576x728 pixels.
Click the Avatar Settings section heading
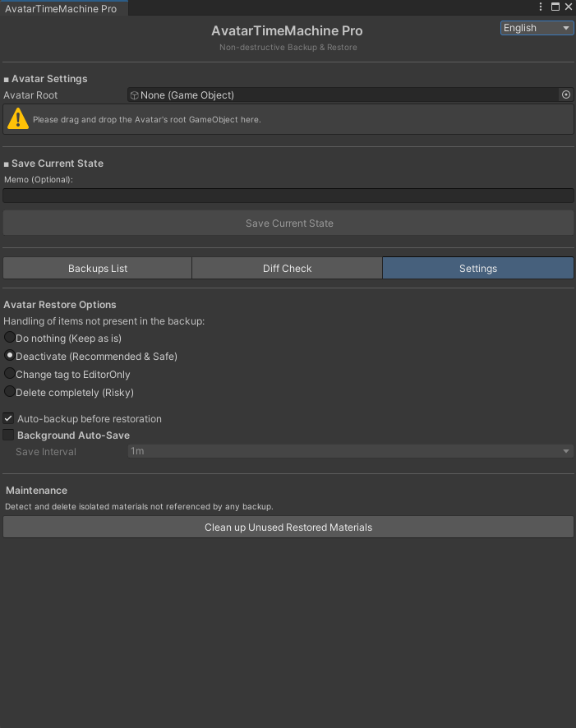[x=49, y=78]
